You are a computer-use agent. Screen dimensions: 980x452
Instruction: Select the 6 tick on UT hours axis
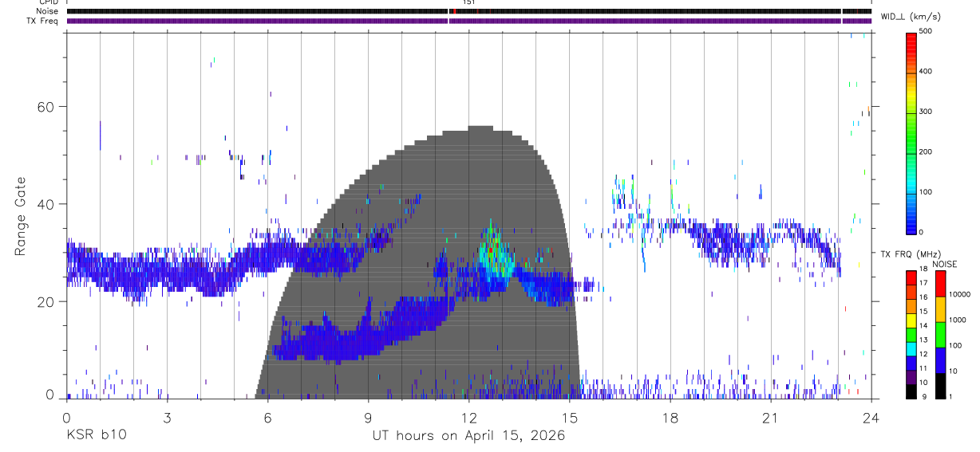pos(267,418)
